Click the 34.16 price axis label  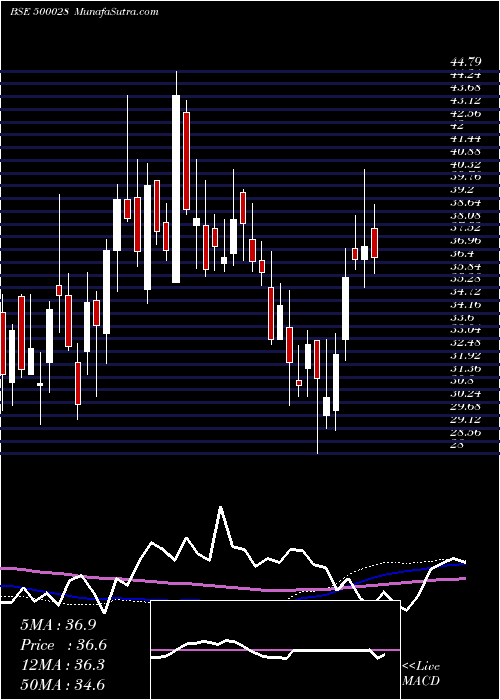click(468, 305)
